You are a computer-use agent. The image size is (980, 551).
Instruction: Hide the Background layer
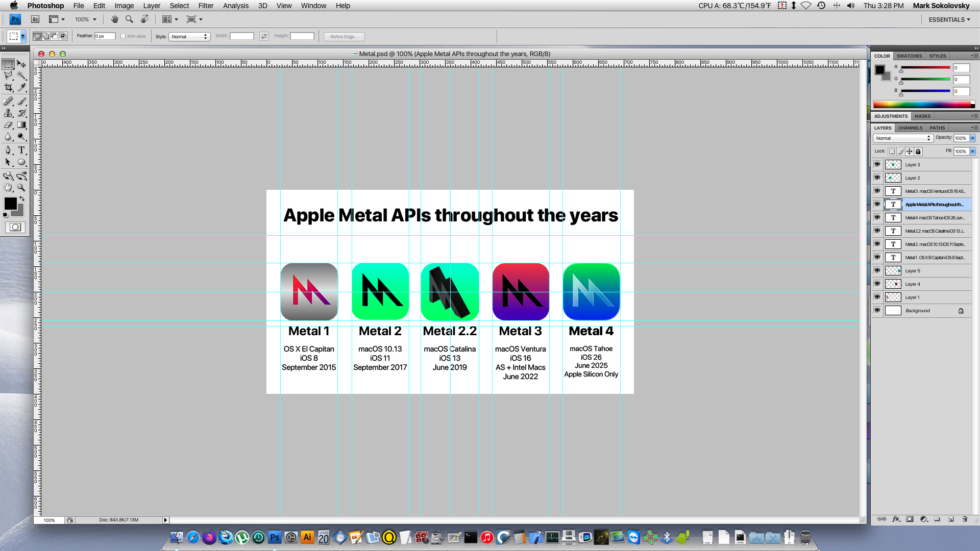877,310
